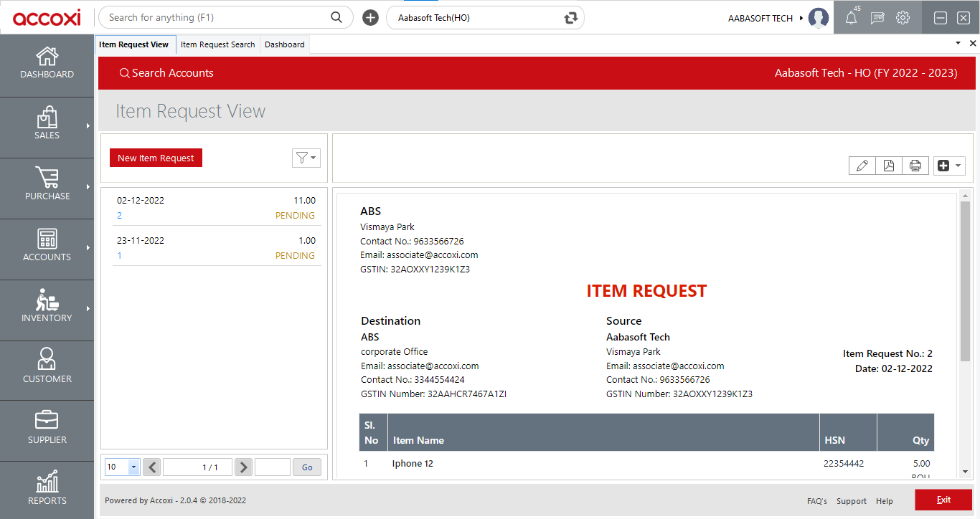Click the Go page button

[x=307, y=467]
